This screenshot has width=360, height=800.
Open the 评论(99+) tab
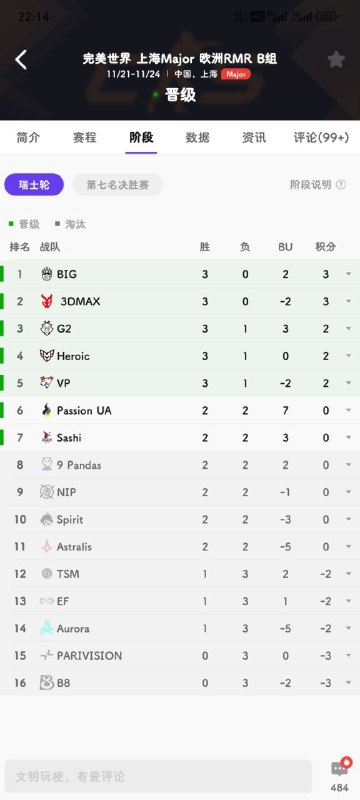coord(321,137)
